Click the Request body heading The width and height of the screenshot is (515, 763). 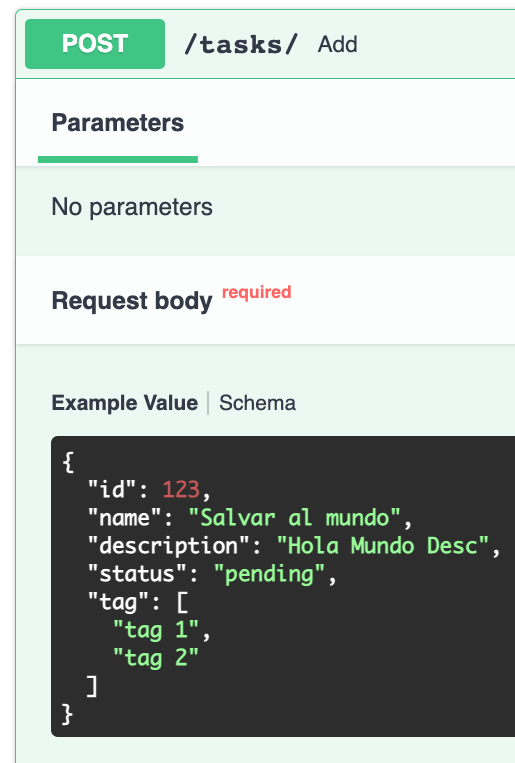[132, 300]
